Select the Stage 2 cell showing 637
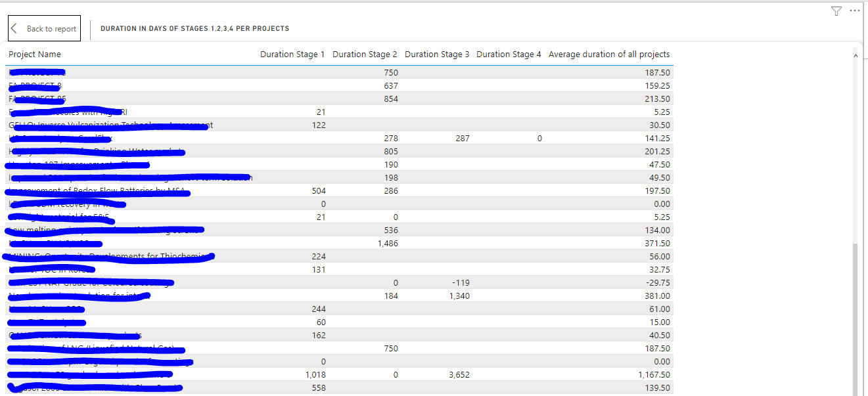This screenshot has height=396, width=868. click(x=391, y=86)
